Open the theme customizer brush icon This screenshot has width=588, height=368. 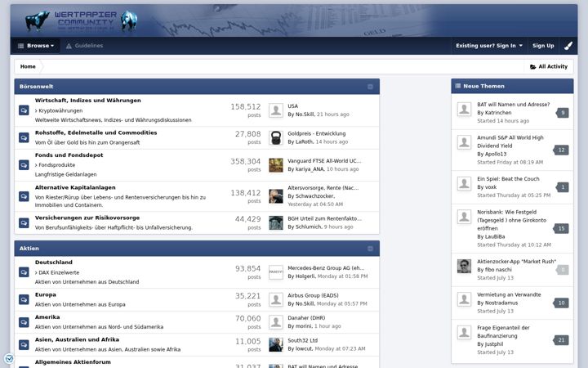(568, 46)
